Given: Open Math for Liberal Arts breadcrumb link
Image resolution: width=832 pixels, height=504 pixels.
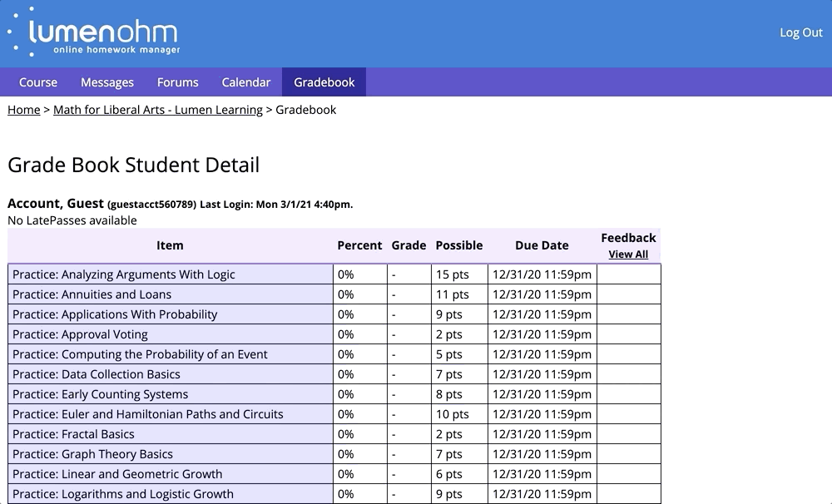Looking at the screenshot, I should click(x=158, y=110).
